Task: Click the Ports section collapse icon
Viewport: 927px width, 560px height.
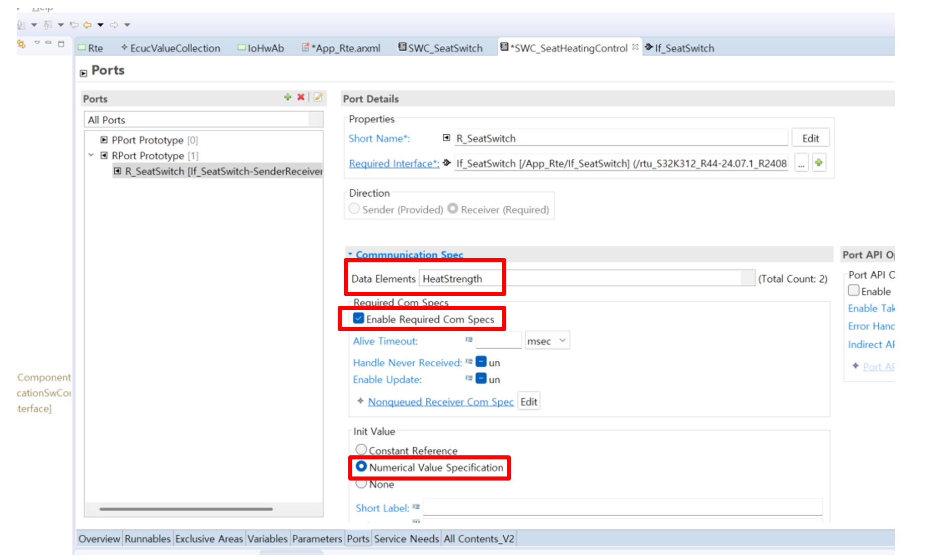Action: pyautogui.click(x=84, y=73)
